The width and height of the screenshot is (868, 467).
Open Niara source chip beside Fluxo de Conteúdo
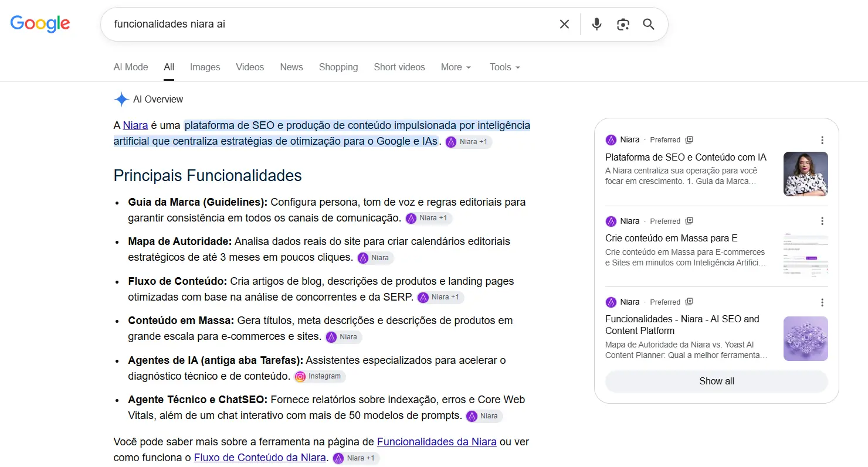pos(440,297)
